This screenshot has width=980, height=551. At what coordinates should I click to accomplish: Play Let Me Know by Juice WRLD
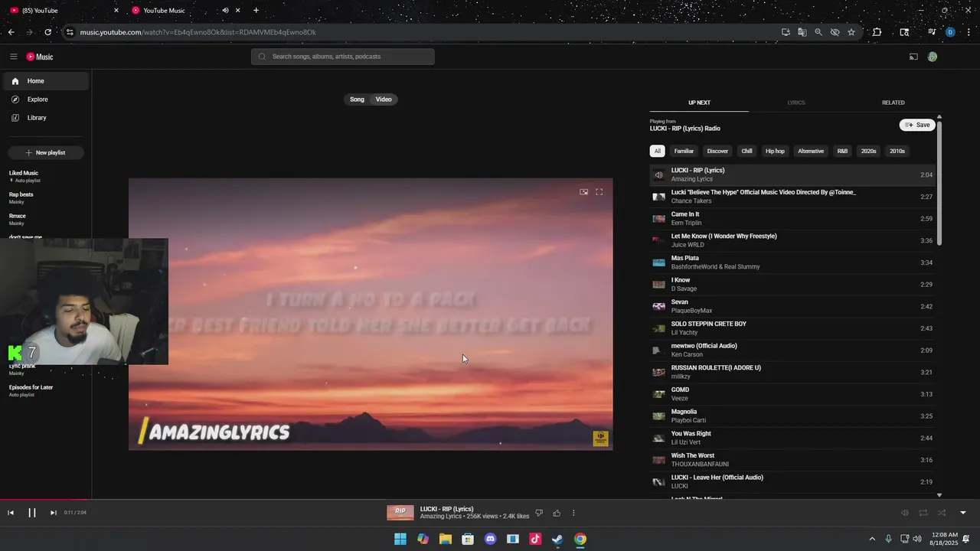click(792, 240)
